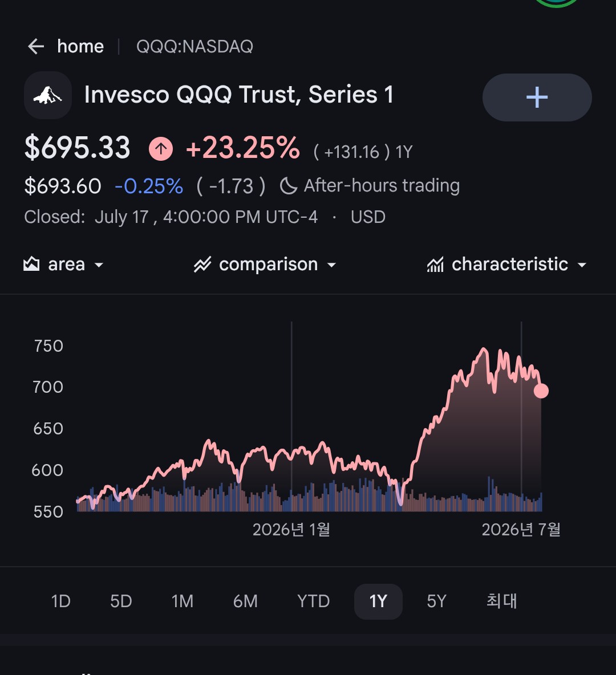Image resolution: width=616 pixels, height=675 pixels.
Task: Select the 최대 max range
Action: click(502, 601)
